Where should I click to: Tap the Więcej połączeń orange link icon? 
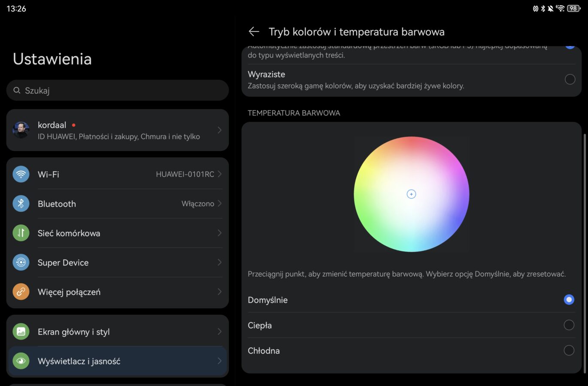point(21,292)
